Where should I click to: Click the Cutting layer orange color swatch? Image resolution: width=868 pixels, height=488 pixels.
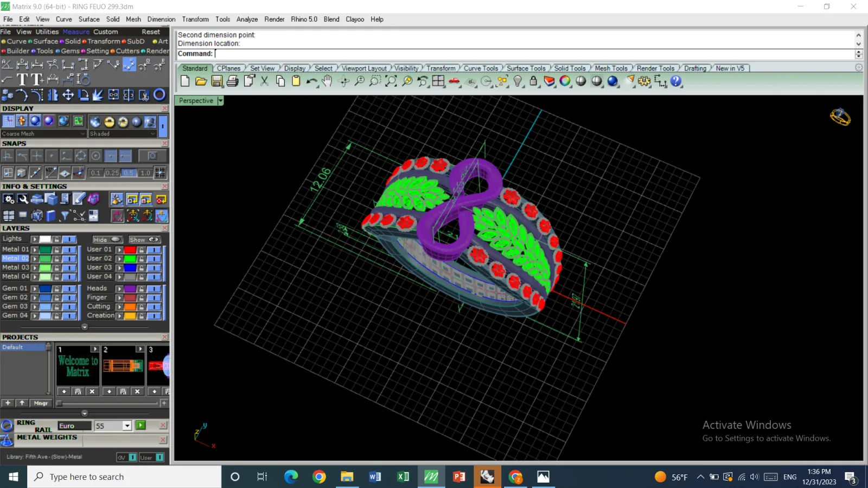pos(130,306)
